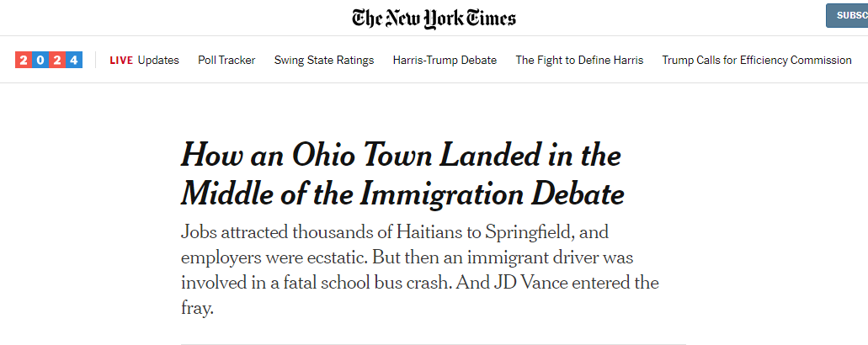Image resolution: width=868 pixels, height=345 pixels.
Task: Visit Trump Calls for Efficiency Commission
Action: 757,60
